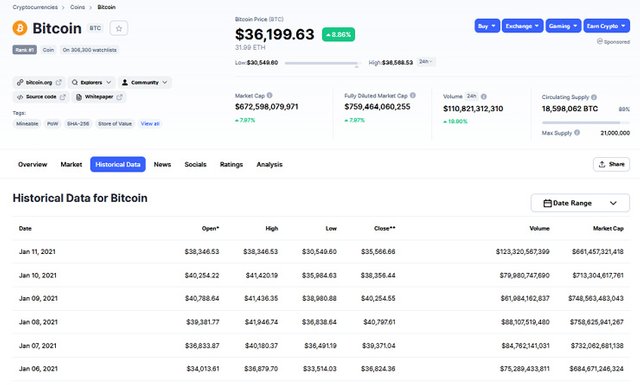Viewport: 640px width, 385px height.
Task: Click the Jan 07, 2021 row date
Action: [38, 346]
